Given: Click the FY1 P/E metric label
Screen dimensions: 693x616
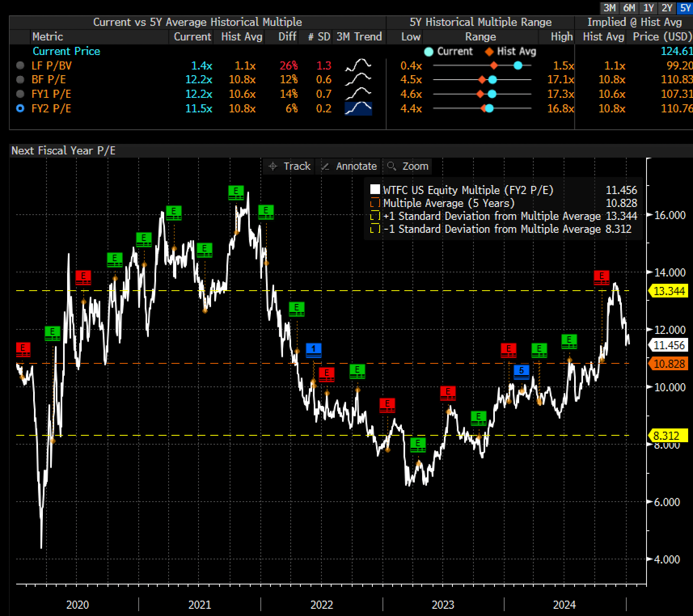Looking at the screenshot, I should [x=51, y=94].
